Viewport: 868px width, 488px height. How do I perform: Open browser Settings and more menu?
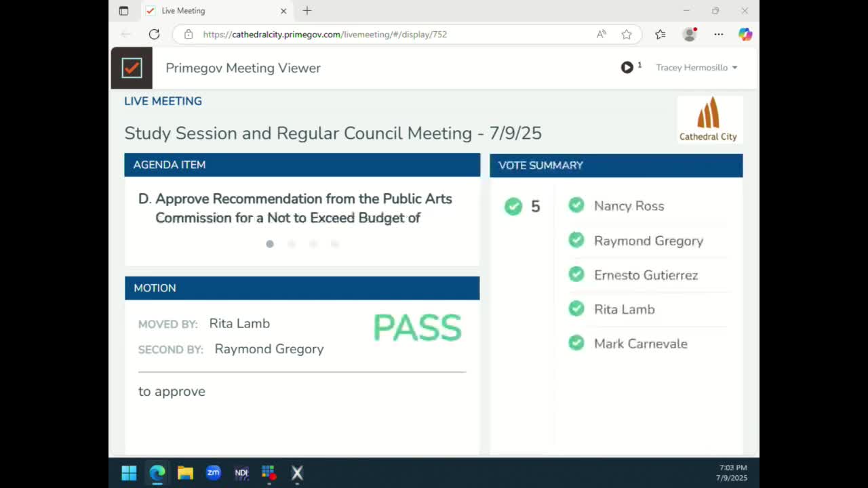pyautogui.click(x=719, y=35)
